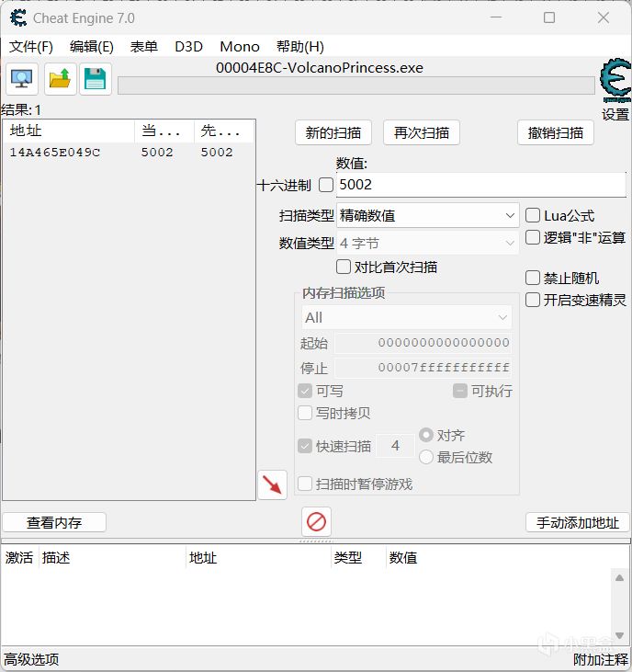Click the 地址 column header in address table
Screen dimensions: 632x672
258,558
